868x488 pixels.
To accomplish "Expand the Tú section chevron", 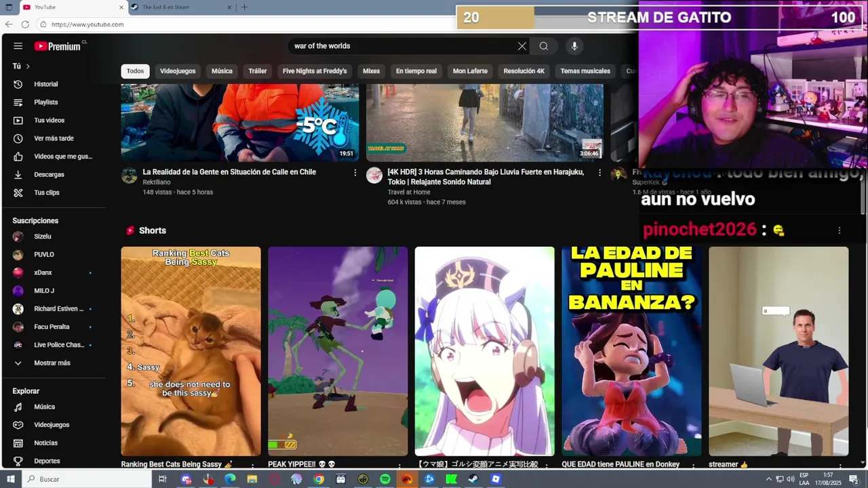I will point(28,66).
